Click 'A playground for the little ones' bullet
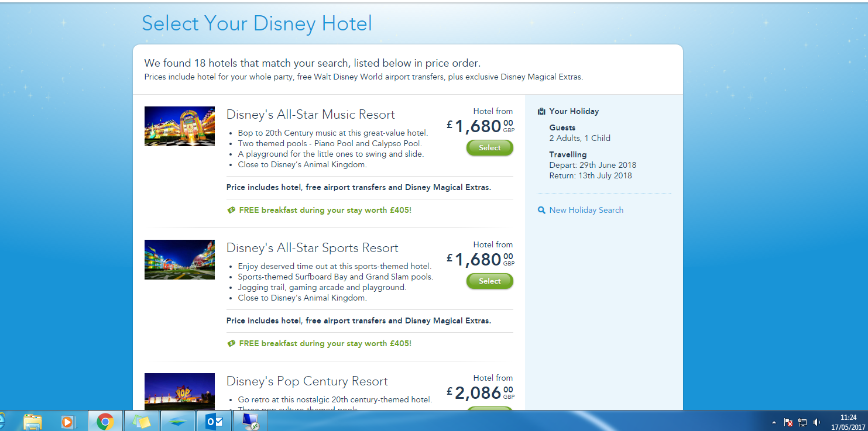The height and width of the screenshot is (431, 868). [x=331, y=154]
